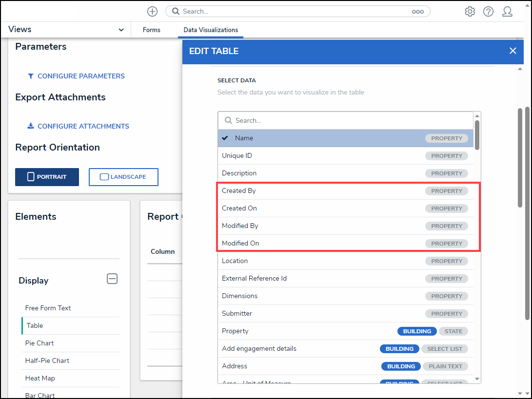This screenshot has height=399, width=532.
Task: Open the settings gear icon
Action: (470, 11)
